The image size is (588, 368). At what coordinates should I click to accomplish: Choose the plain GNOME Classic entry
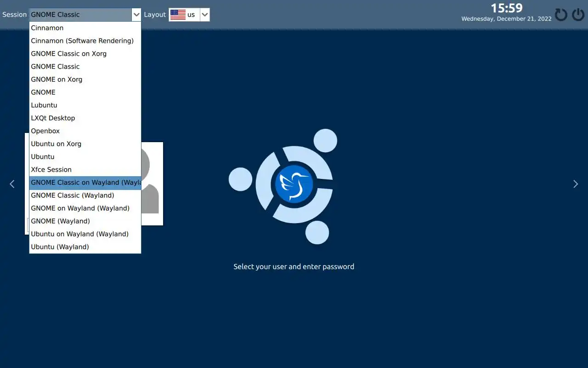pos(85,67)
